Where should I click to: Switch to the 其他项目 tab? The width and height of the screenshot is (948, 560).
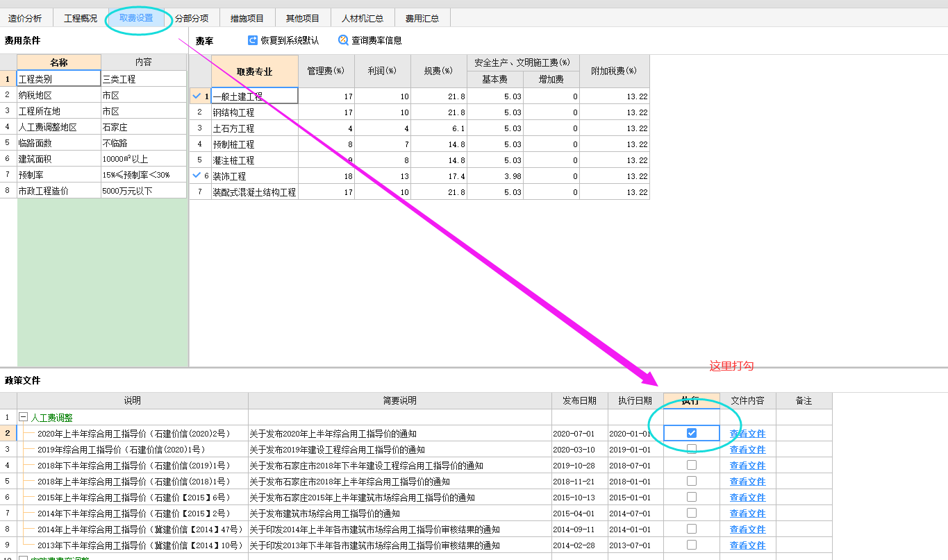[303, 18]
